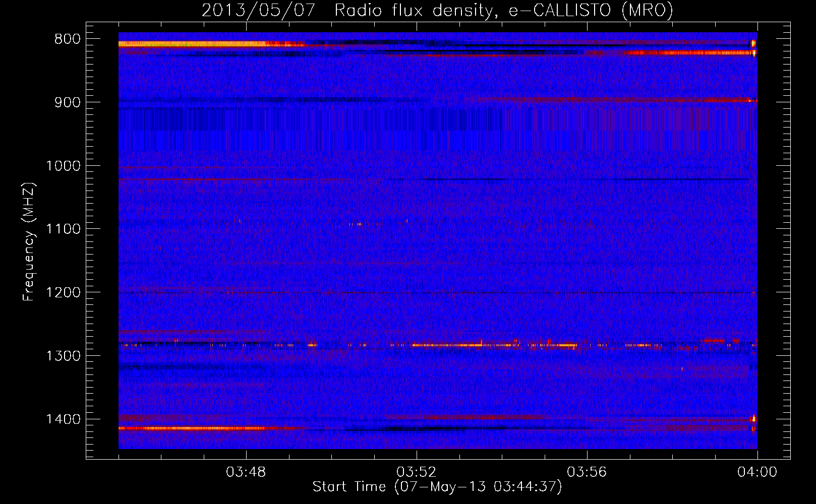816x504 pixels.
Task: Select the 1400 frequency tick label
Action: pos(63,419)
